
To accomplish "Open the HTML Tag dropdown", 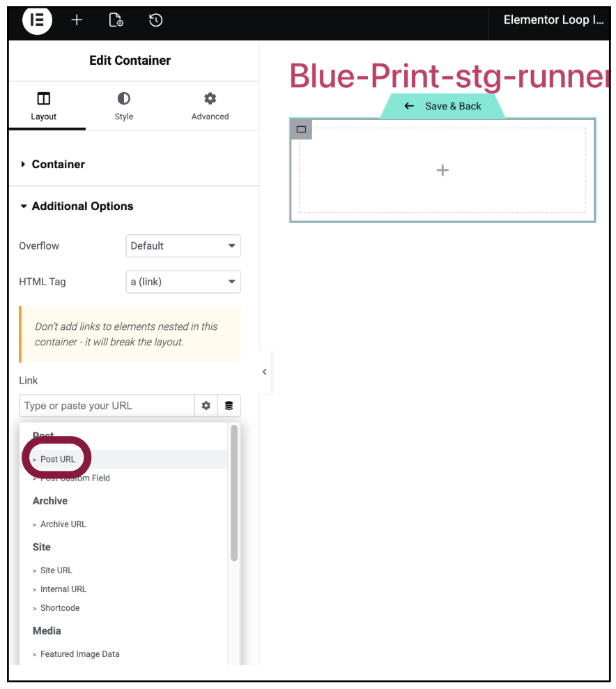I will click(183, 282).
